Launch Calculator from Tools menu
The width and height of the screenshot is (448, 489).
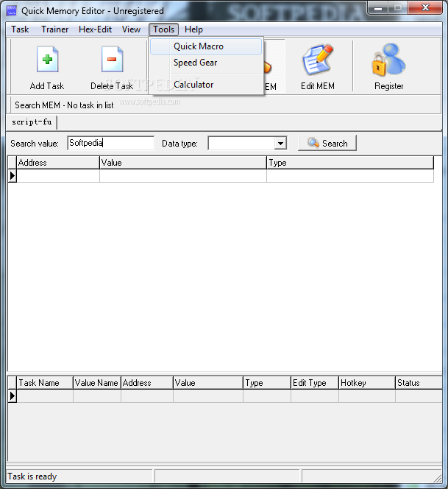(x=206, y=85)
